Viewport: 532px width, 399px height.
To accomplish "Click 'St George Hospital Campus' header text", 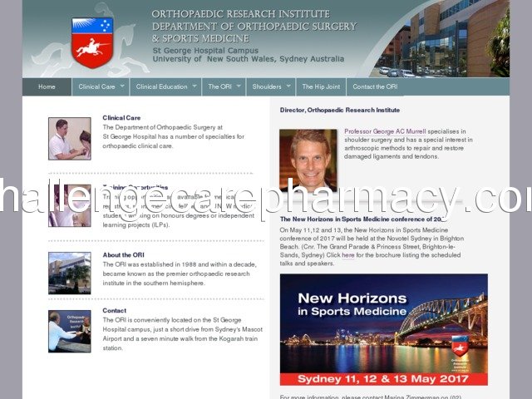I will click(205, 51).
